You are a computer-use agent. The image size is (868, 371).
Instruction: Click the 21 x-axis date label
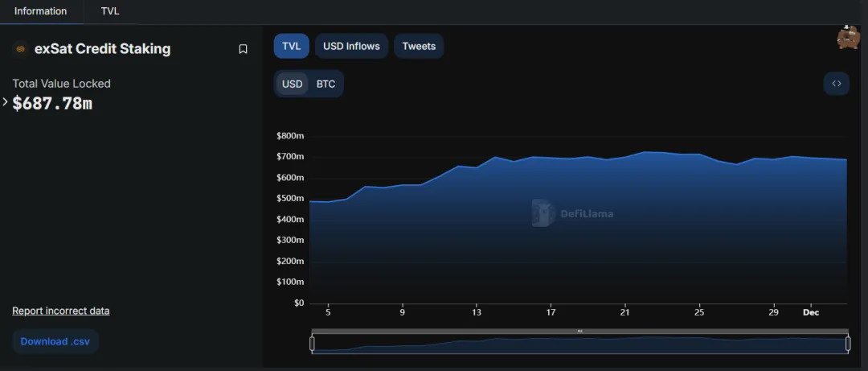tap(625, 312)
